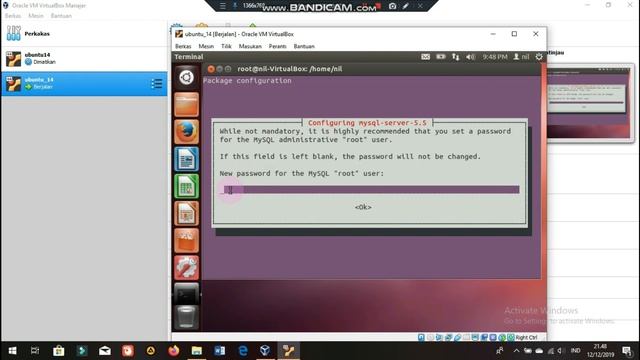Open the Ubuntu Dash from launcher
Viewport: 640px width, 360px height.
187,77
